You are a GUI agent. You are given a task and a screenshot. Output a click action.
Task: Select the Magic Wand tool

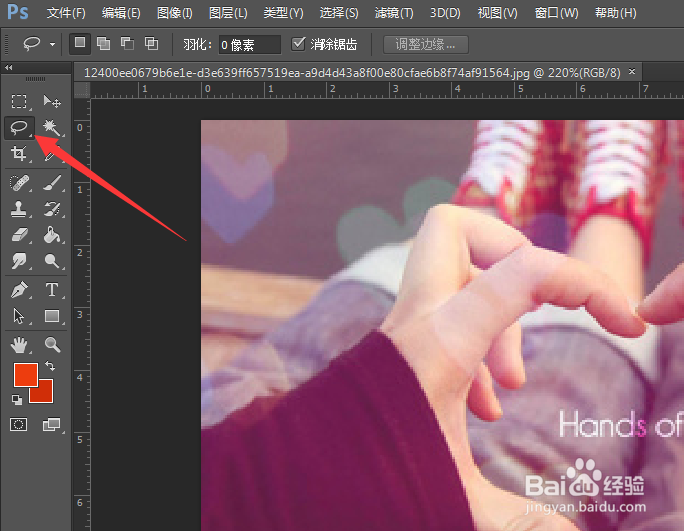pyautogui.click(x=52, y=127)
